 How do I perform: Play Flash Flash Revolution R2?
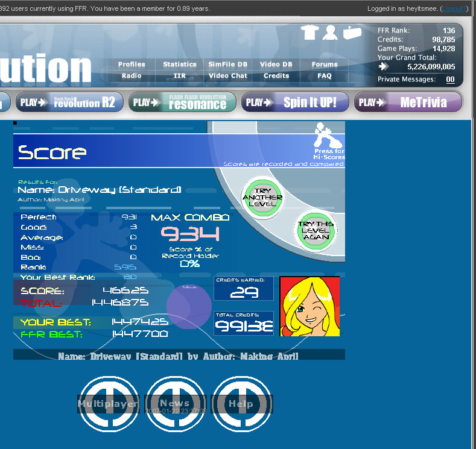coord(69,102)
